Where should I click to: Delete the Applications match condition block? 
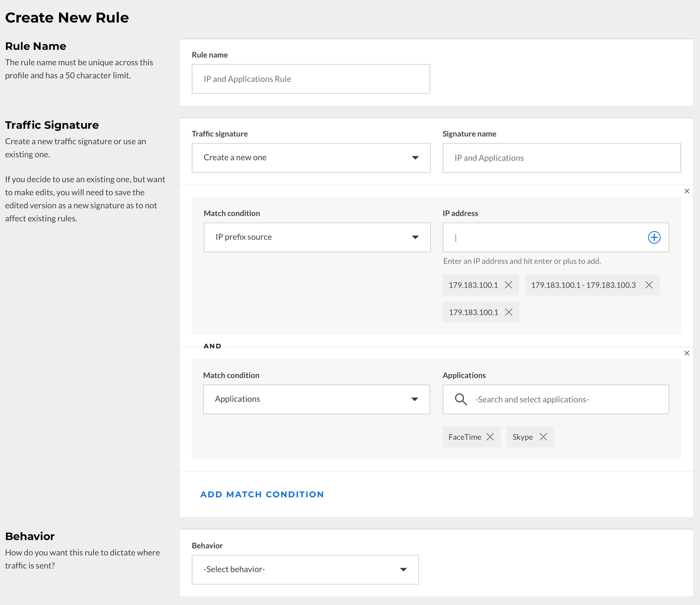(687, 353)
